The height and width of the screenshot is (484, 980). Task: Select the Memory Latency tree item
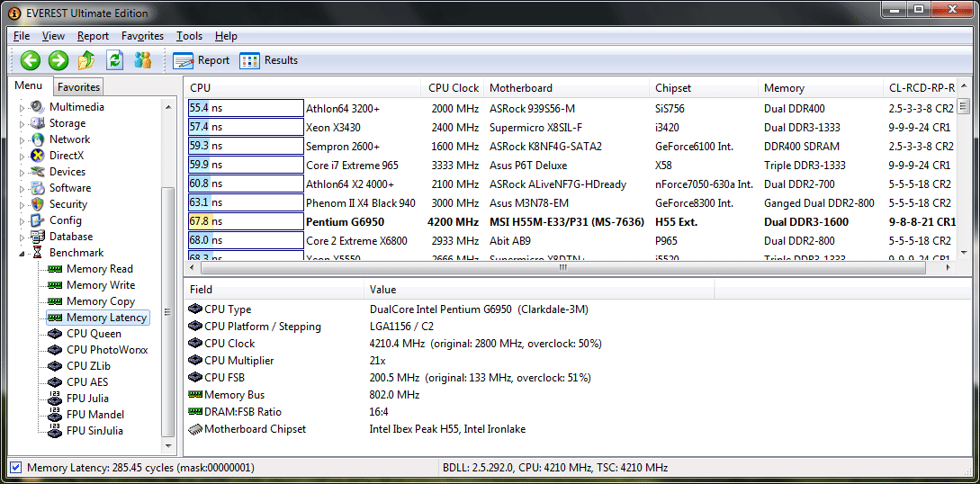[98, 318]
